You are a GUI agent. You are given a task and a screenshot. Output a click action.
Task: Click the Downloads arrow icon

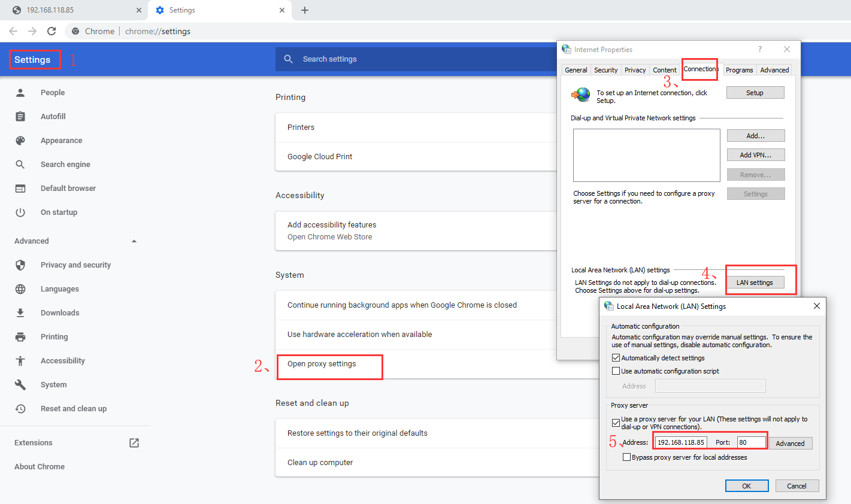tap(20, 313)
